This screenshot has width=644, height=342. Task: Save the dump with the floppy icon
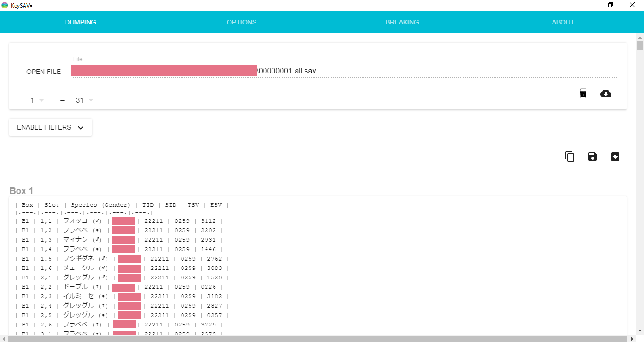point(593,156)
